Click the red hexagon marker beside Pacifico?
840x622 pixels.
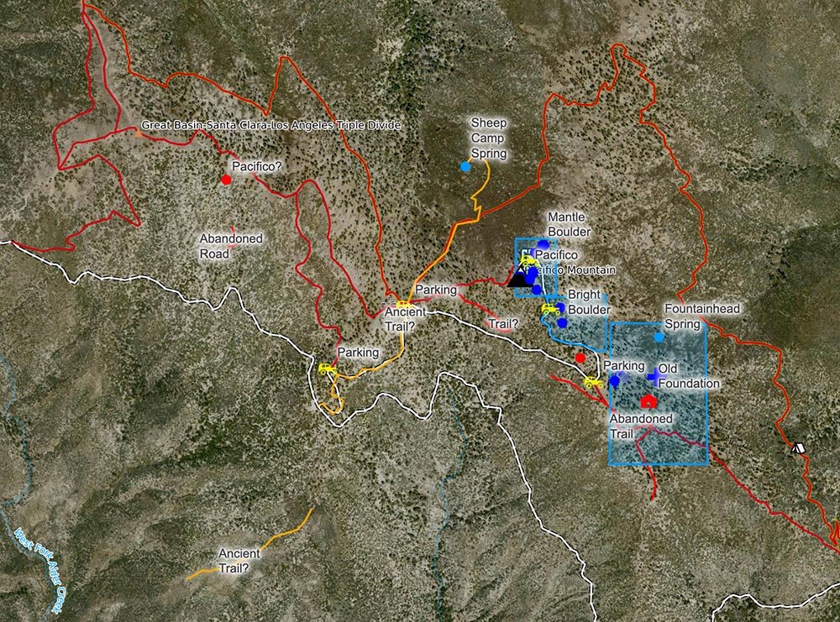click(x=226, y=180)
